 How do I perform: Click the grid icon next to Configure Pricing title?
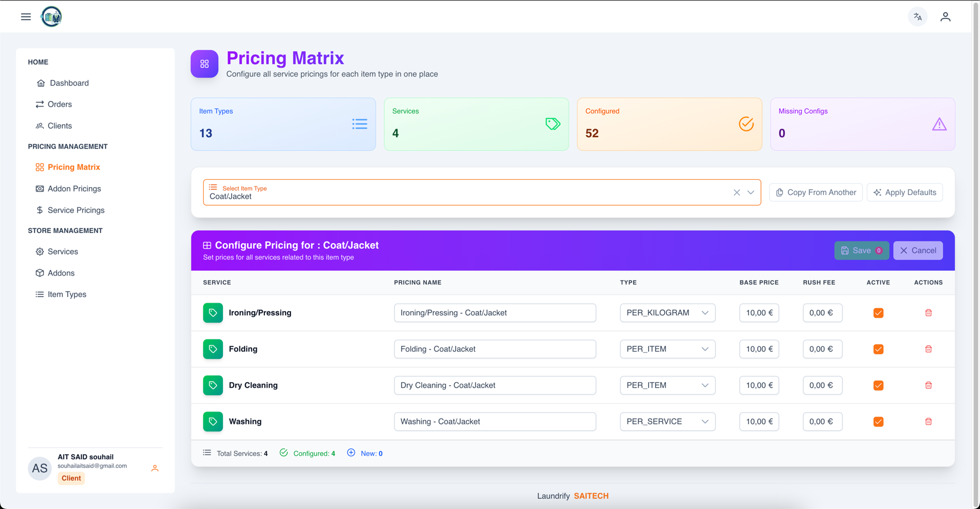(207, 245)
